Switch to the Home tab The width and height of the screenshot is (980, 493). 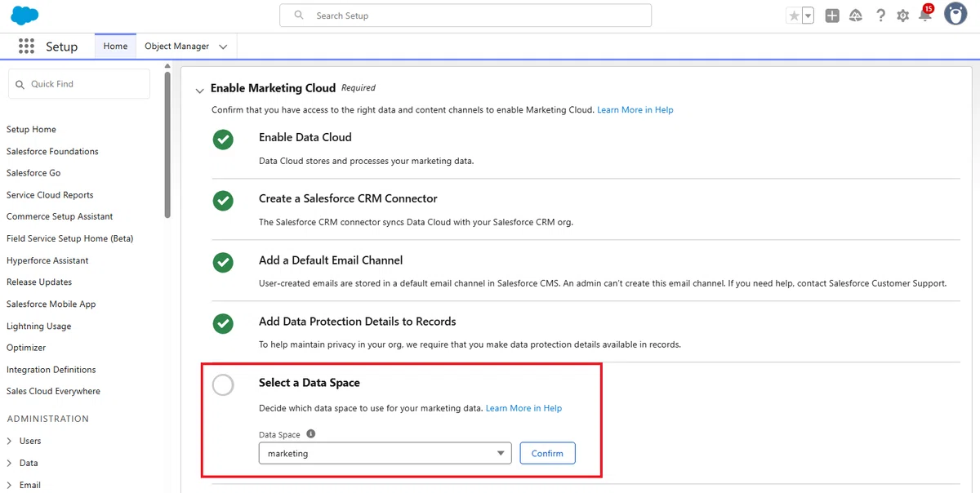point(115,47)
